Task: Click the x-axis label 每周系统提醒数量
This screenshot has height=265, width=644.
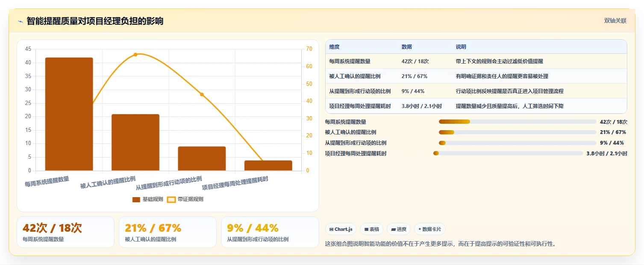Action: pyautogui.click(x=47, y=181)
